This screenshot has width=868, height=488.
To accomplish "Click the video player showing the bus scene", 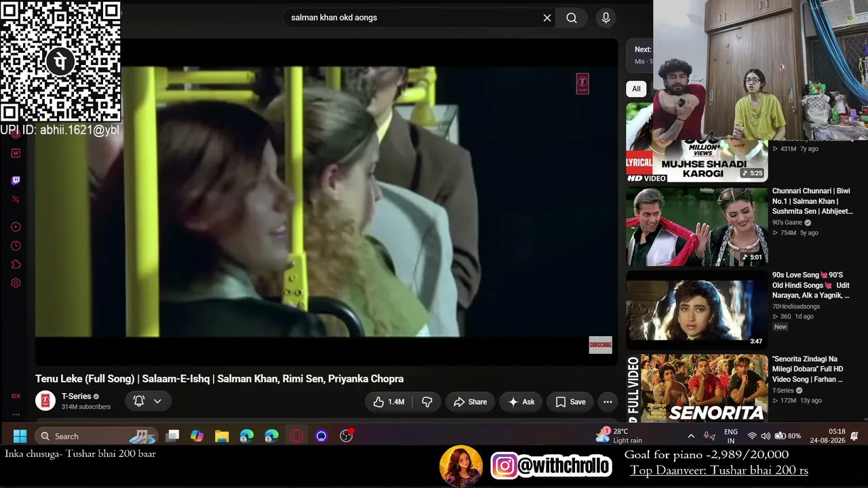I will (x=326, y=201).
